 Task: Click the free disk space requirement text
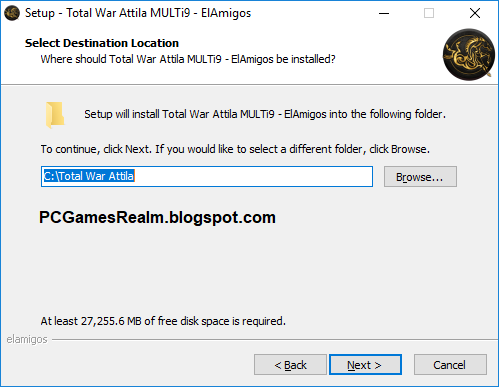[163, 321]
